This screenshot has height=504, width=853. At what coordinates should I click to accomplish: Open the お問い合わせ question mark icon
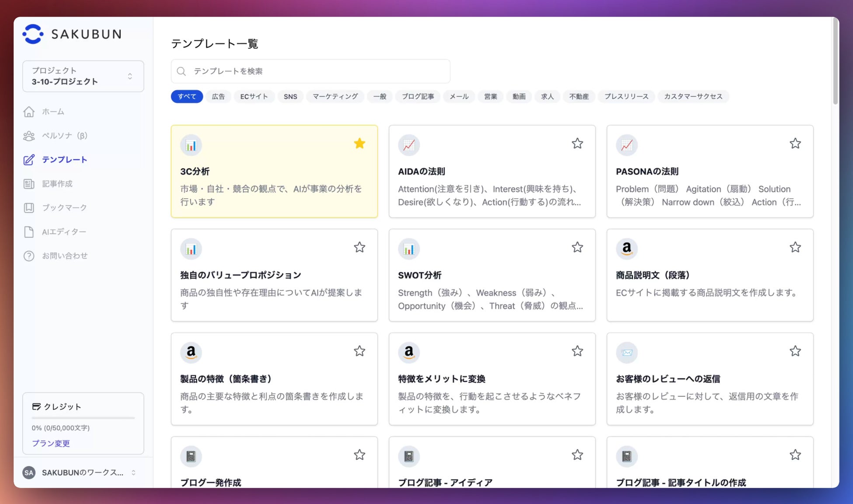[x=29, y=256]
